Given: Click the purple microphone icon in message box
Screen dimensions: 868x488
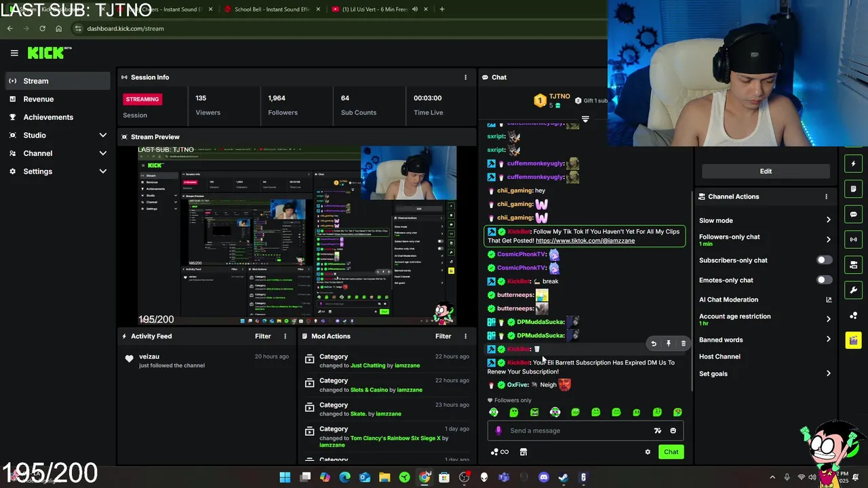Looking at the screenshot, I should tap(498, 430).
